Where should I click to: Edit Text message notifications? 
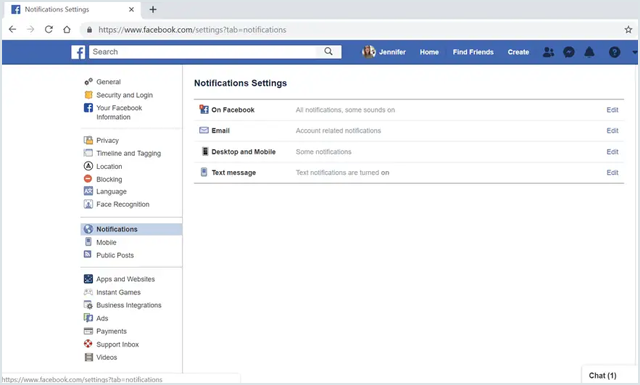[x=612, y=173]
